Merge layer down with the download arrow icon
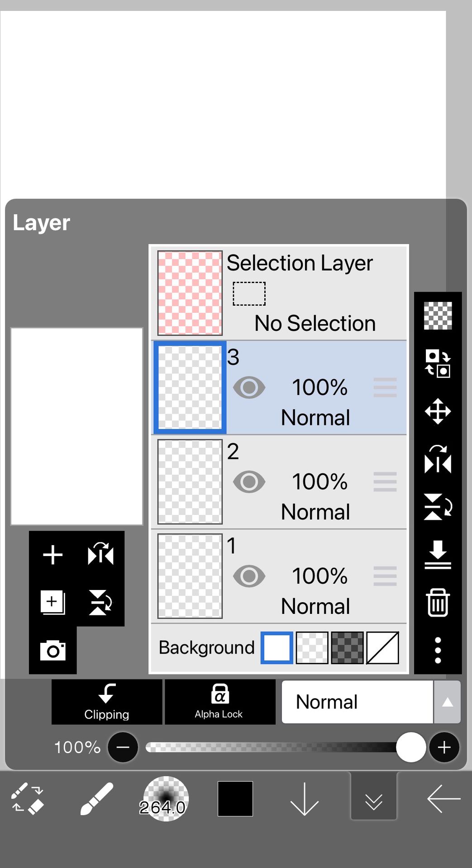This screenshot has height=868, width=472. click(438, 554)
